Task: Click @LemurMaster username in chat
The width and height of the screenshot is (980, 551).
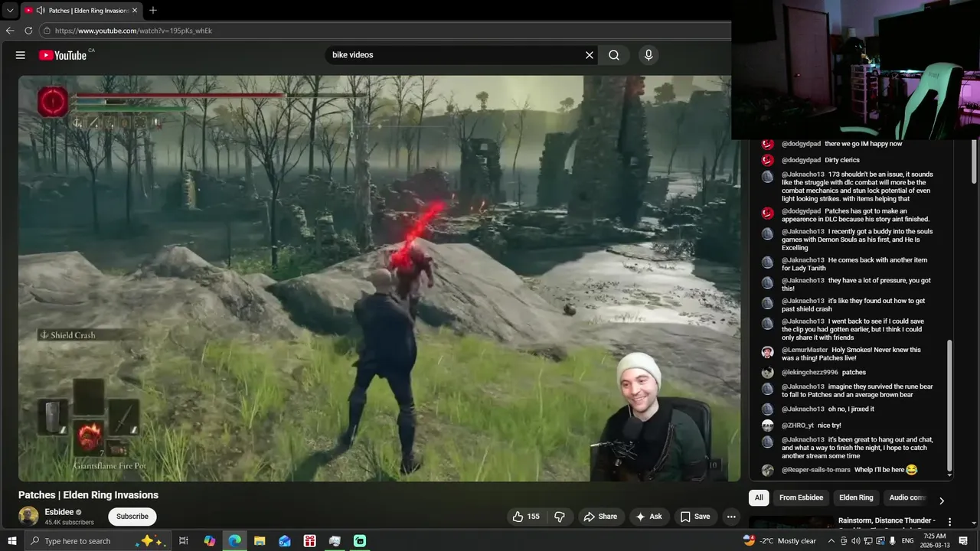Action: (805, 350)
